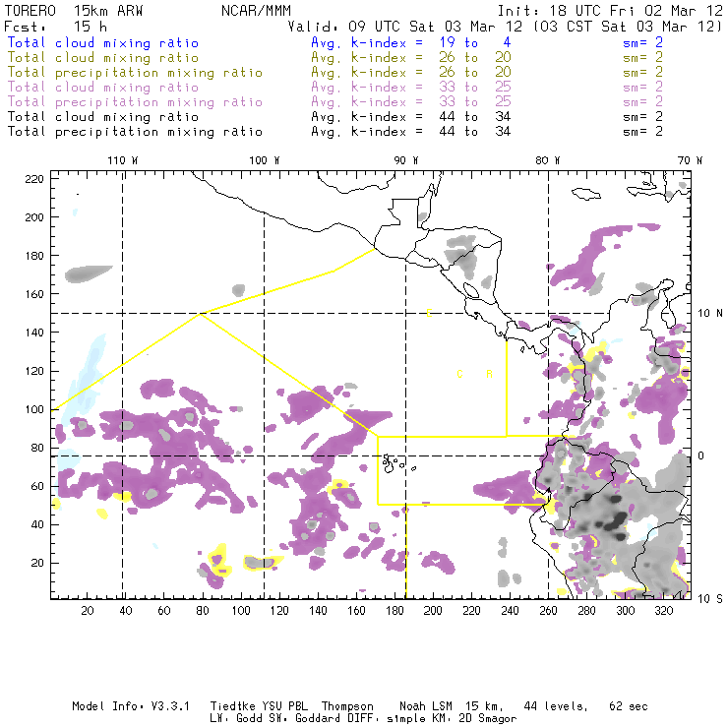728x728 pixels.
Task: Click the "240" horizontal axis value
Action: tap(510, 611)
